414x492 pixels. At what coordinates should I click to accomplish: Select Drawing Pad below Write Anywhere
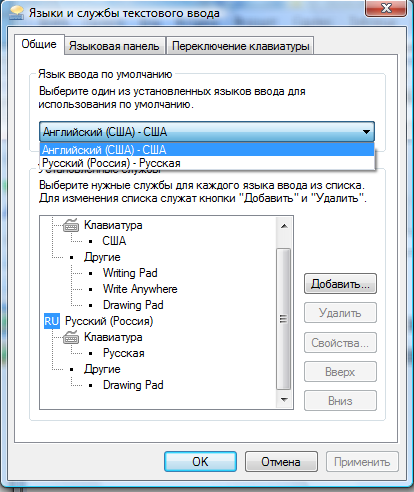coord(133,305)
